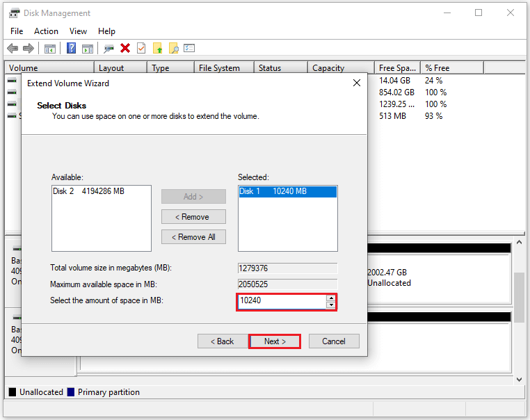530x420 pixels.
Task: Sort by Status column header
Action: coord(281,68)
